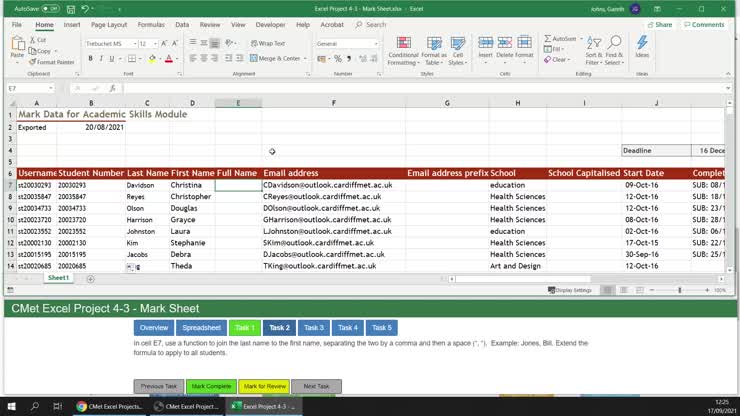This screenshot has width=740, height=416.
Task: Center text horizontally in cell
Action: 203,59
